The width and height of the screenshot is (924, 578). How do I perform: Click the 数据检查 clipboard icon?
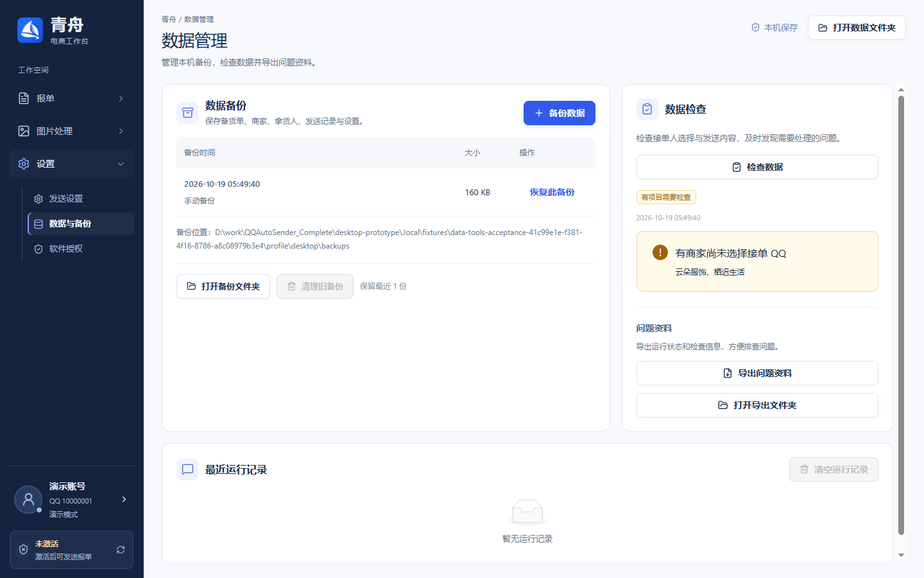(647, 109)
